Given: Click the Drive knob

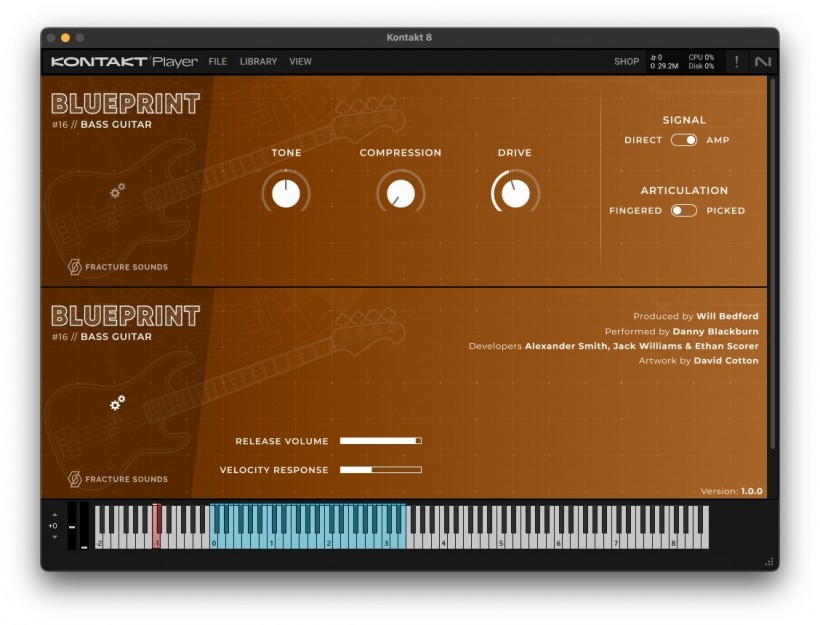Looking at the screenshot, I should tap(515, 192).
